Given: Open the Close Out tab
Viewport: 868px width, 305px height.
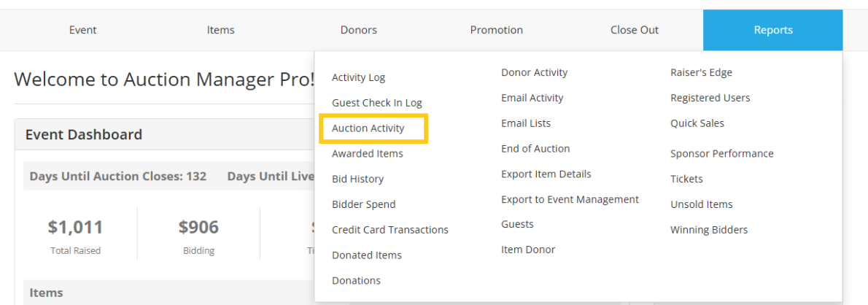Looking at the screenshot, I should coord(635,30).
